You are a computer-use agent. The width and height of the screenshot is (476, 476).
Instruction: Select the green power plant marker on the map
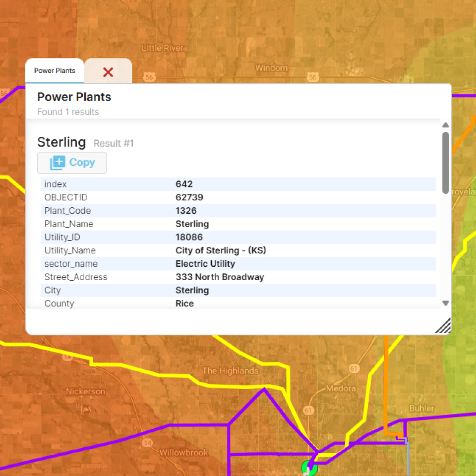309,467
